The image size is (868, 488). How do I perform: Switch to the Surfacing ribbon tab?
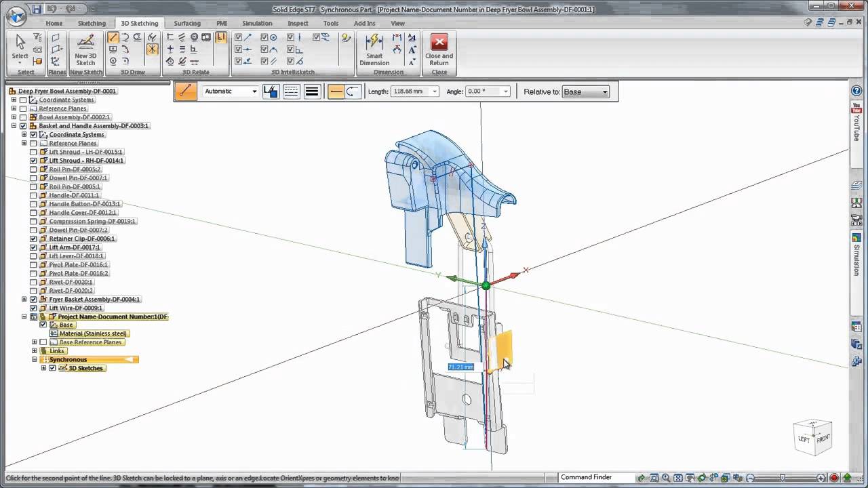187,23
